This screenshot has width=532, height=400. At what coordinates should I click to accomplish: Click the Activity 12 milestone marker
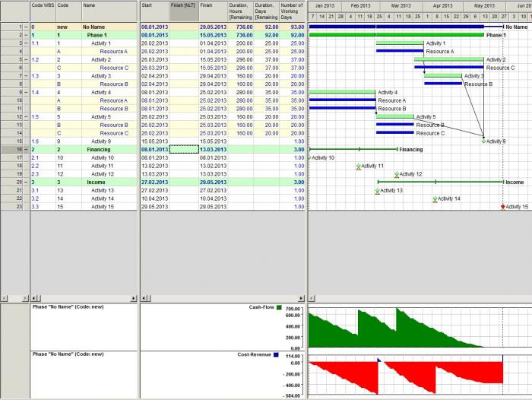click(397, 175)
